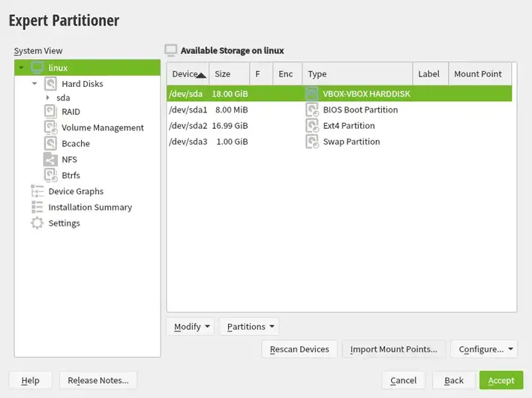Click the RAID disk icon
Screen dimensions: 532x398
[x=50, y=112]
